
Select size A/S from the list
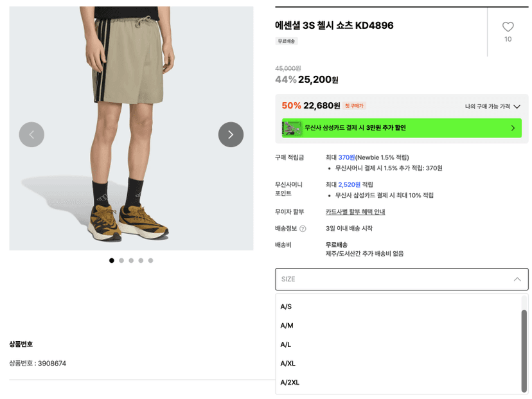[x=398, y=306]
